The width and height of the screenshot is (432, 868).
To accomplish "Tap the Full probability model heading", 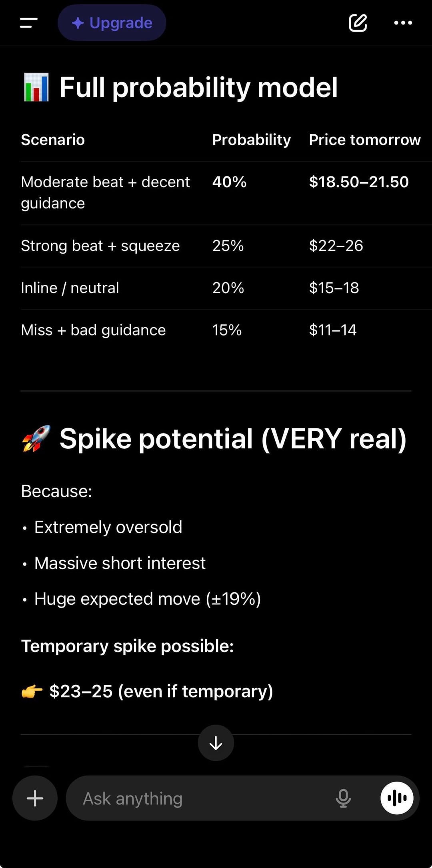I will [198, 87].
